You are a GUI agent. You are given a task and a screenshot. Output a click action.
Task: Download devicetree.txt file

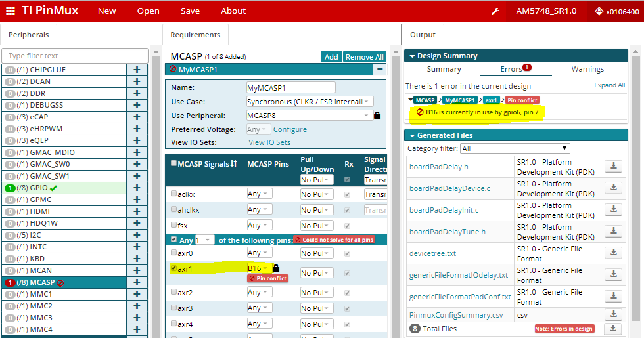click(613, 253)
